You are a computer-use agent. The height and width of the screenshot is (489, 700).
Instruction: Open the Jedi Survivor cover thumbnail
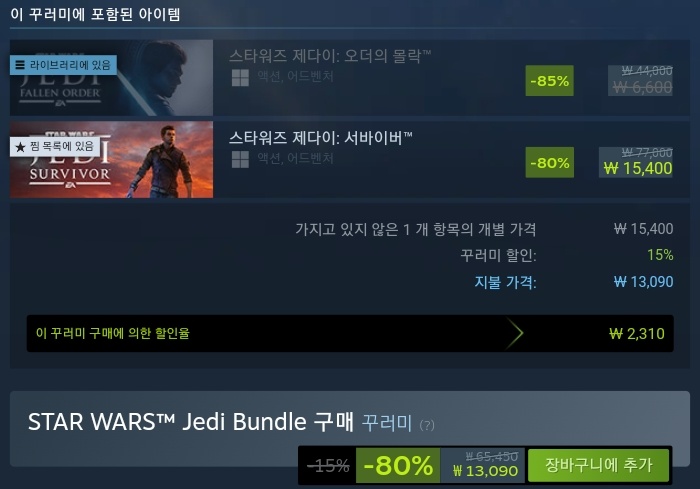[111, 159]
